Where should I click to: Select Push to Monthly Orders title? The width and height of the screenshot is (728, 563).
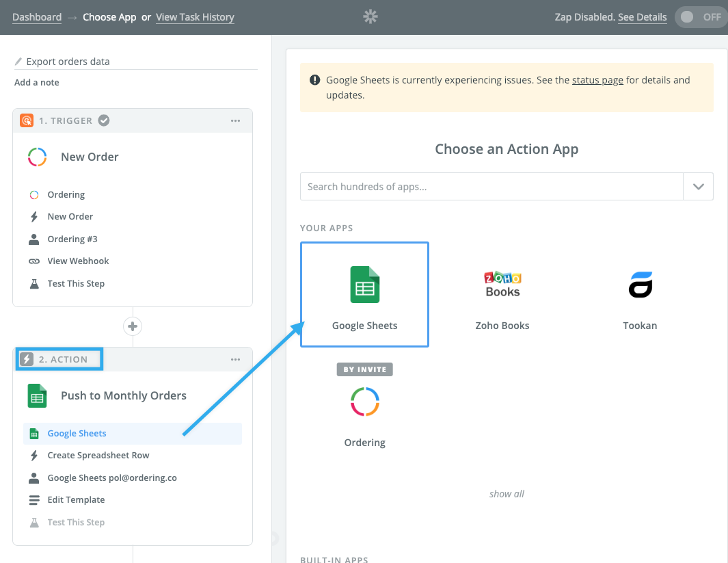(124, 396)
